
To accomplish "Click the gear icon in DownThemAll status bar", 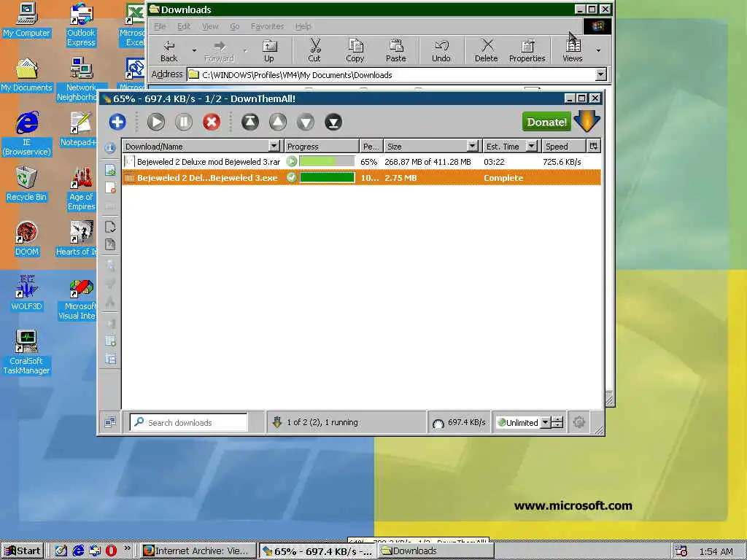I will pyautogui.click(x=578, y=422).
